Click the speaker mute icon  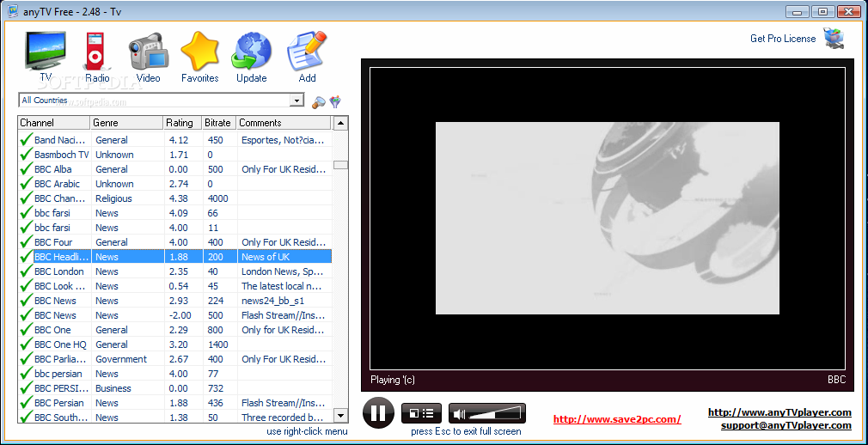pyautogui.click(x=459, y=413)
